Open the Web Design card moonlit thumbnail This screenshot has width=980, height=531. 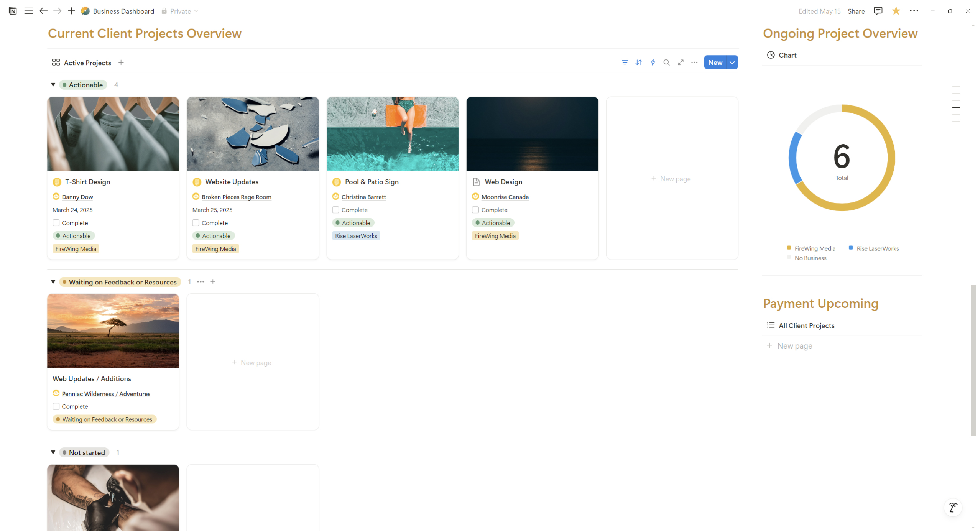(x=532, y=134)
